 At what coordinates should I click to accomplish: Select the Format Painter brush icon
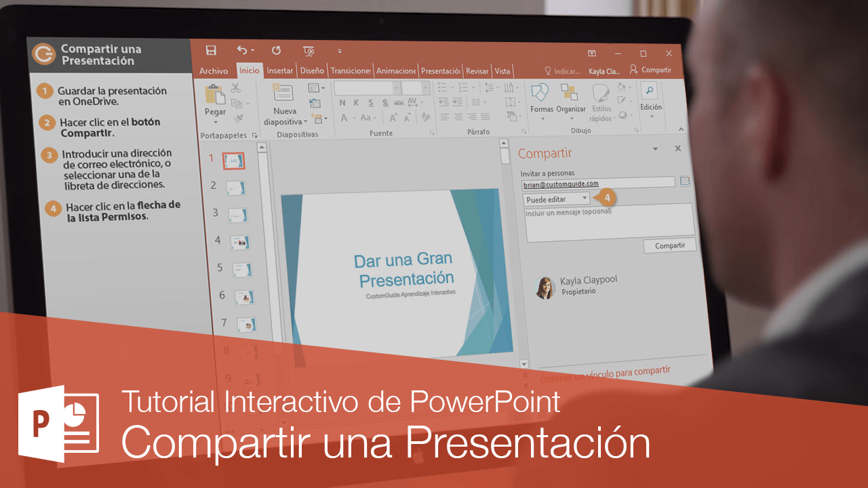click(x=238, y=119)
